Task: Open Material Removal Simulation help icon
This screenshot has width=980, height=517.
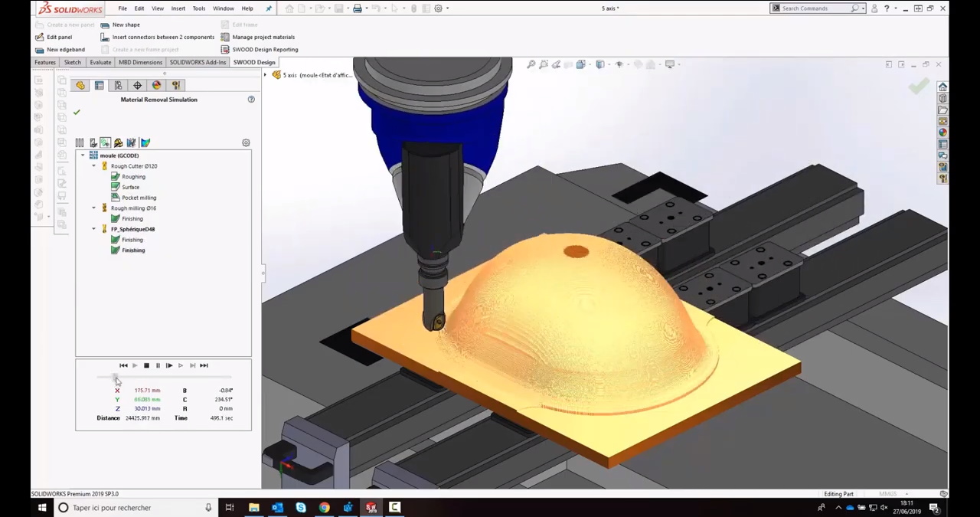Action: 251,100
